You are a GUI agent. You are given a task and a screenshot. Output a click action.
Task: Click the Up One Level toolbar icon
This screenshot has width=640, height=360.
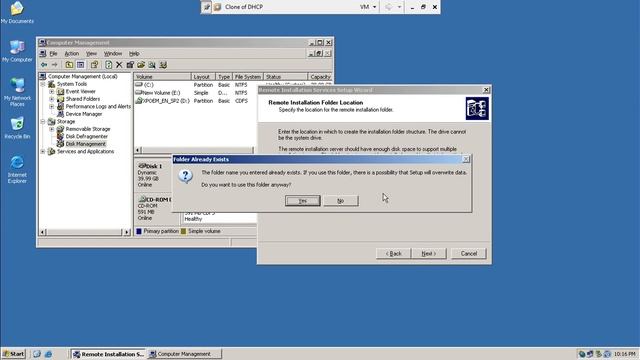tap(69, 65)
